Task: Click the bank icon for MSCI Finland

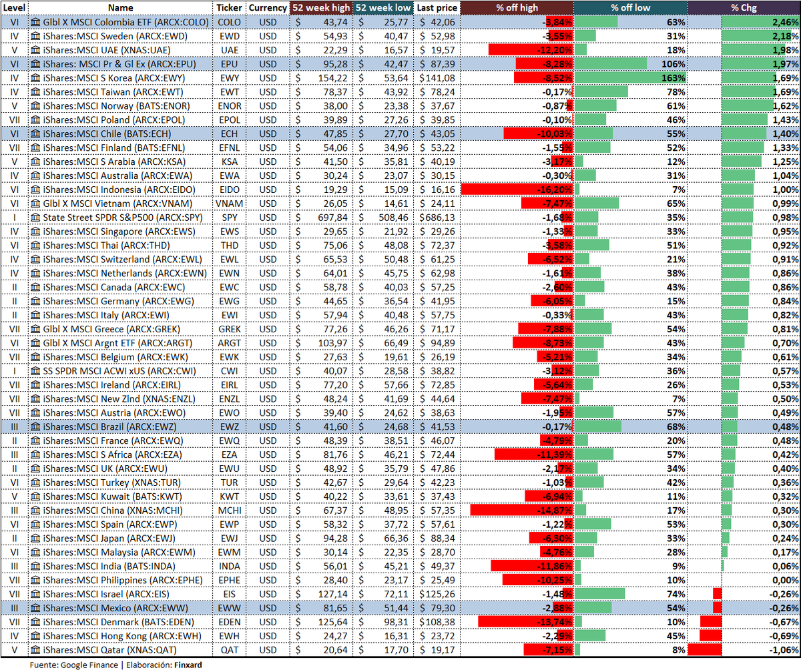Action: click(x=35, y=147)
